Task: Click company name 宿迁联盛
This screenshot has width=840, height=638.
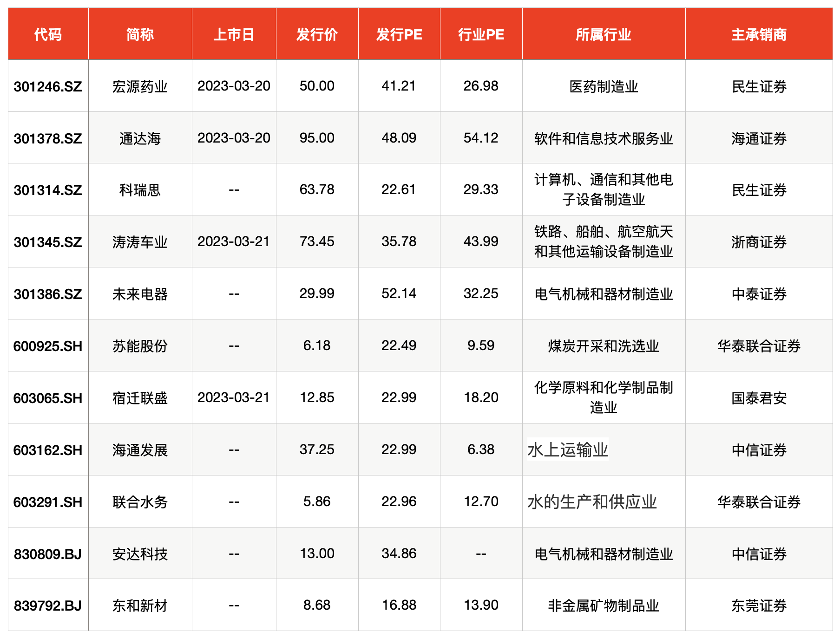Action: click(140, 398)
